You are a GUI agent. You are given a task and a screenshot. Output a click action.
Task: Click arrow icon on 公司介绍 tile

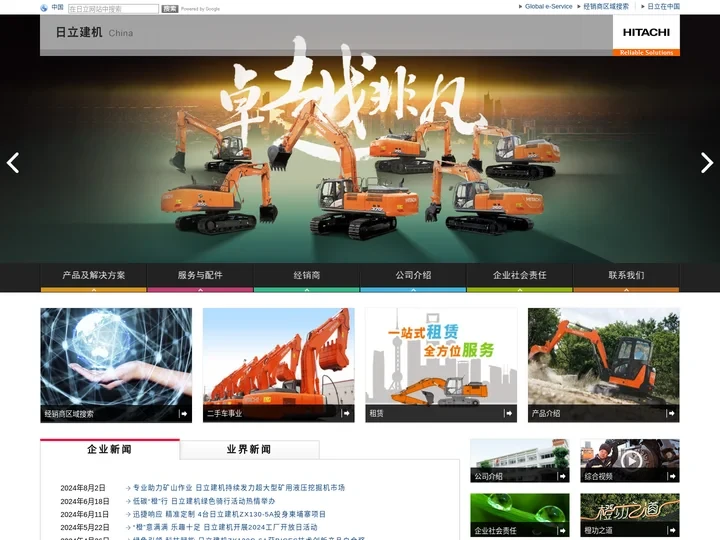click(x=562, y=476)
